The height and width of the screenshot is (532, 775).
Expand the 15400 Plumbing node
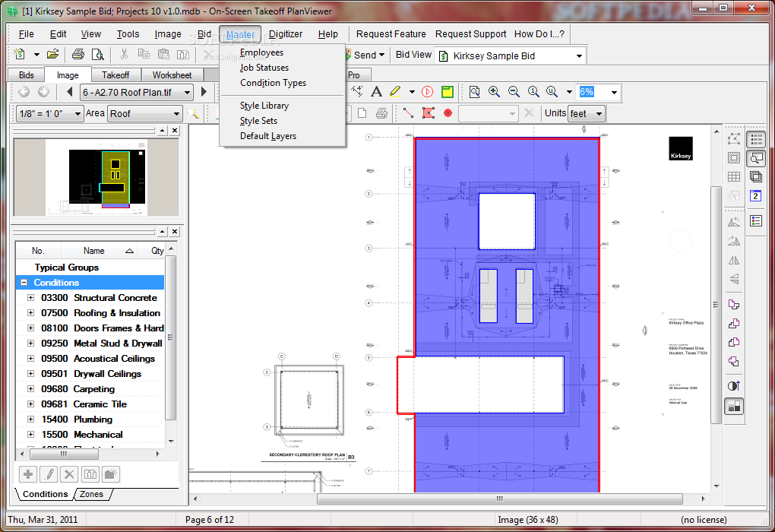31,420
